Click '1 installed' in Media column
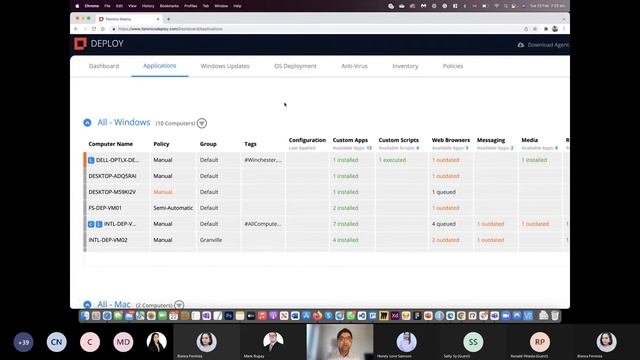Image resolution: width=640 pixels, height=360 pixels. pos(534,160)
